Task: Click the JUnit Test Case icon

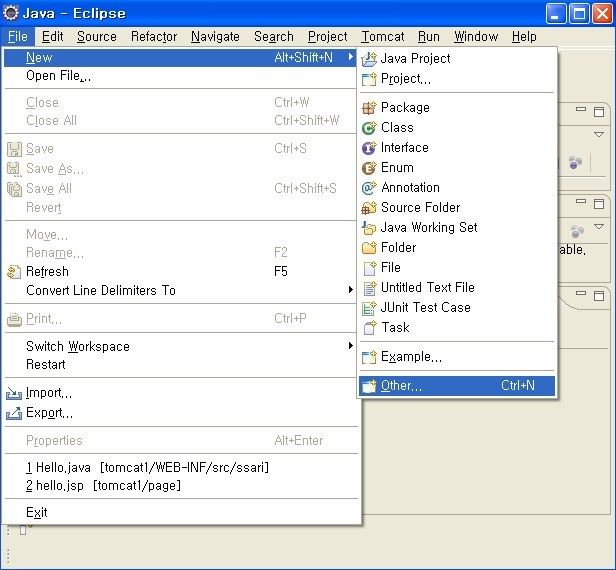Action: click(369, 308)
